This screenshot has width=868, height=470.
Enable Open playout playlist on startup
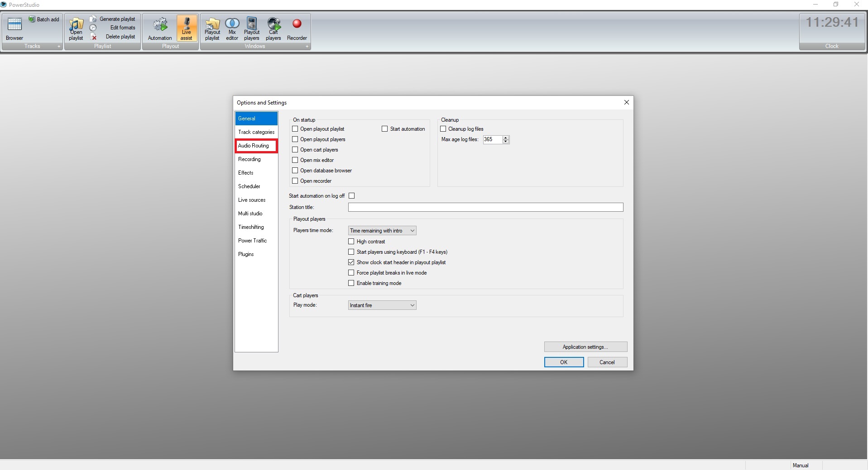point(295,129)
